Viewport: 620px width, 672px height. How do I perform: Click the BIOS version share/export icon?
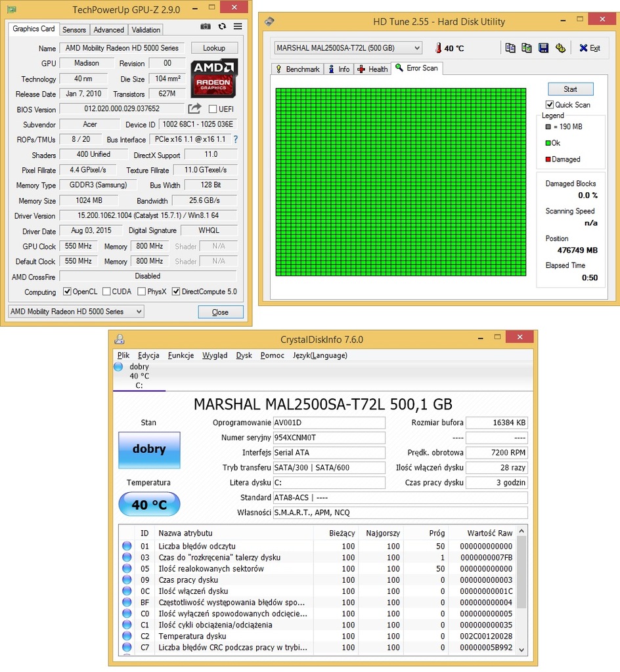[x=194, y=109]
